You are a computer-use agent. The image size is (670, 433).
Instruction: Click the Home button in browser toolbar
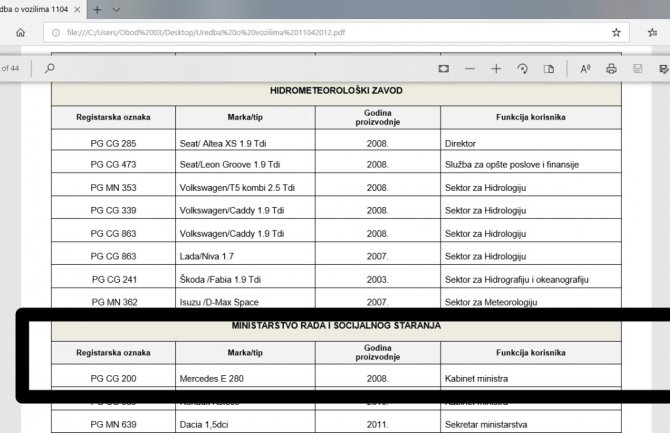(x=21, y=32)
